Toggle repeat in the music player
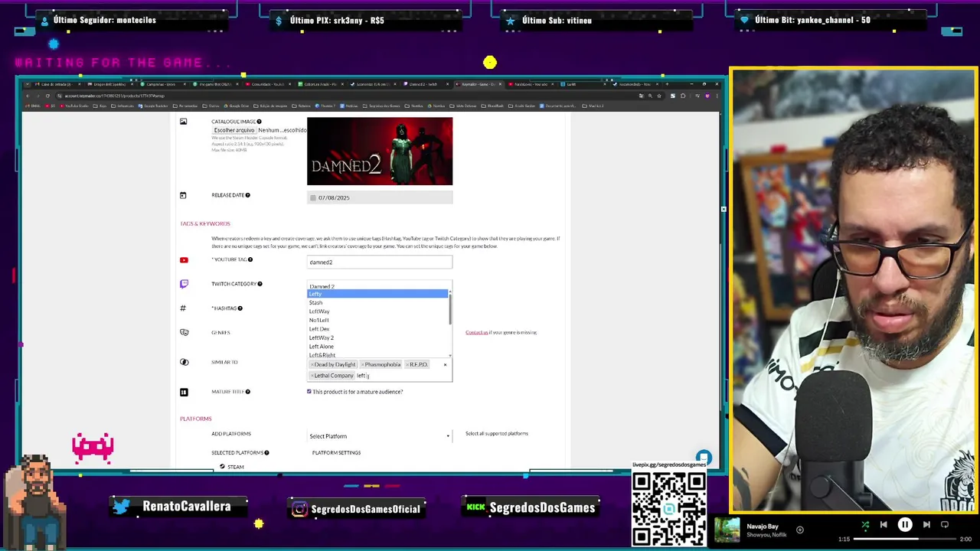 point(945,525)
